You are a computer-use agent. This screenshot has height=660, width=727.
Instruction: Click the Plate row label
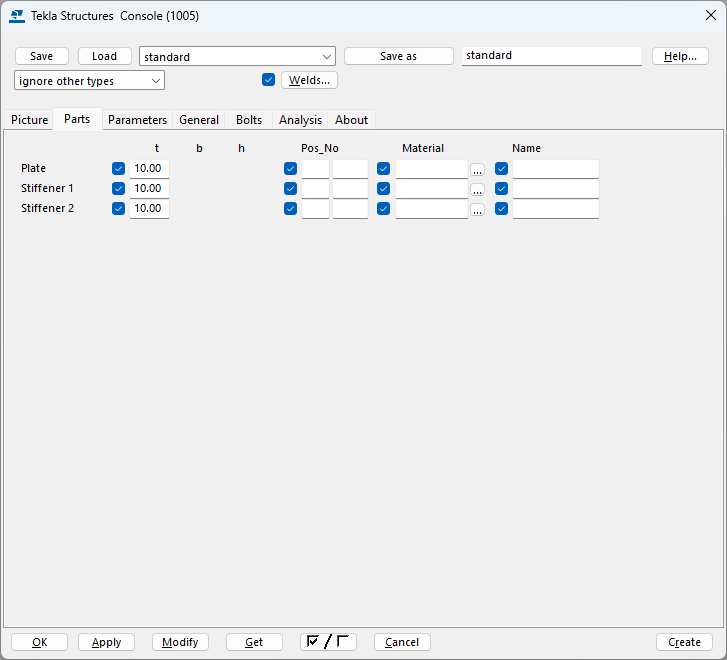33,168
